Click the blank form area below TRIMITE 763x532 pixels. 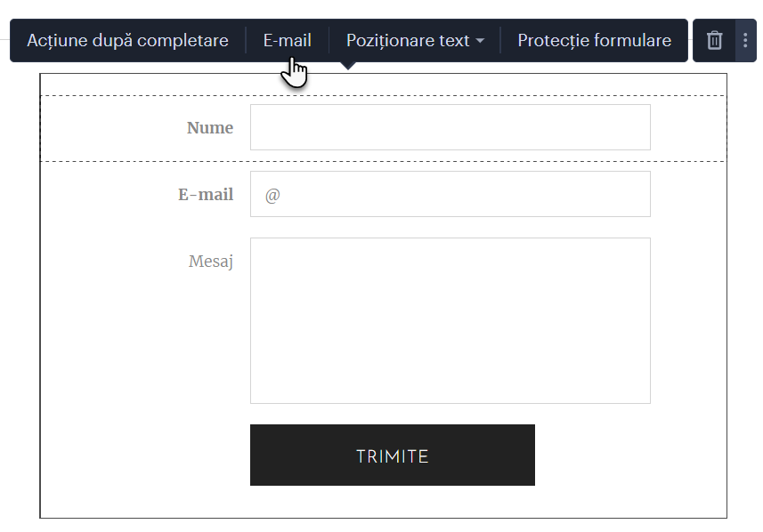tap(383, 502)
